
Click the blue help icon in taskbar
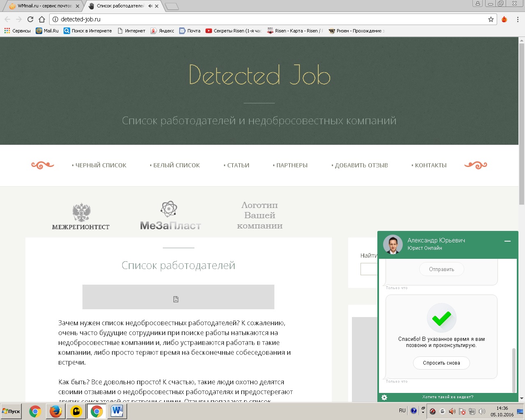(413, 411)
